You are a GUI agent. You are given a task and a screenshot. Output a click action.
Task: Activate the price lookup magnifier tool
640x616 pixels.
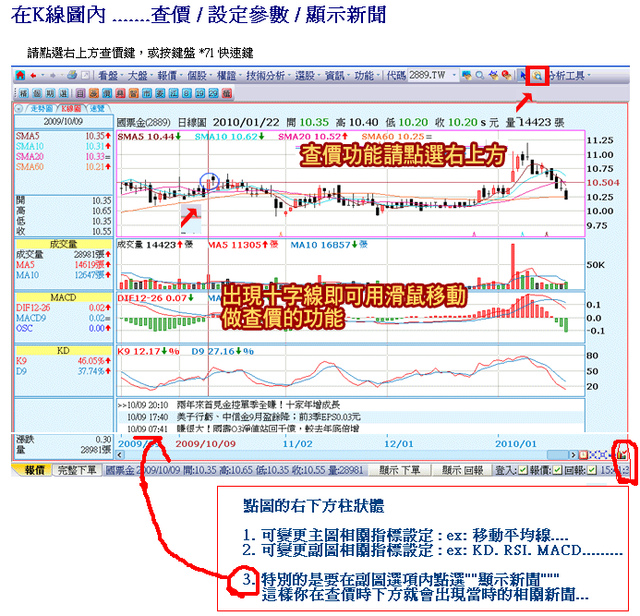coord(538,76)
